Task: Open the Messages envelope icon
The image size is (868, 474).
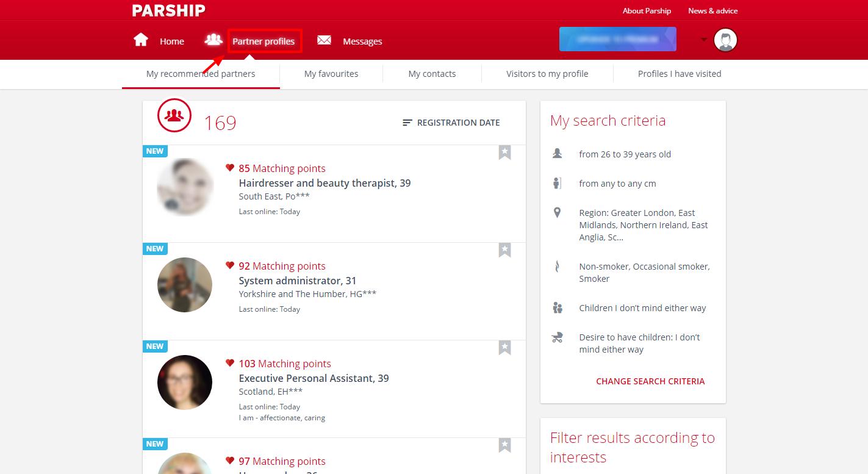Action: (x=324, y=40)
